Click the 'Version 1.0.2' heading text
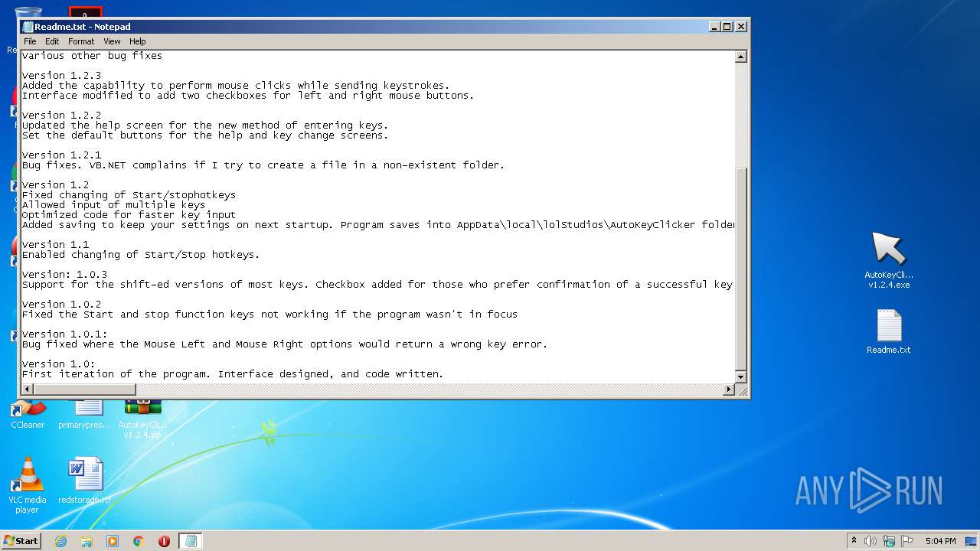Screen dimensions: 980x551 click(x=61, y=304)
